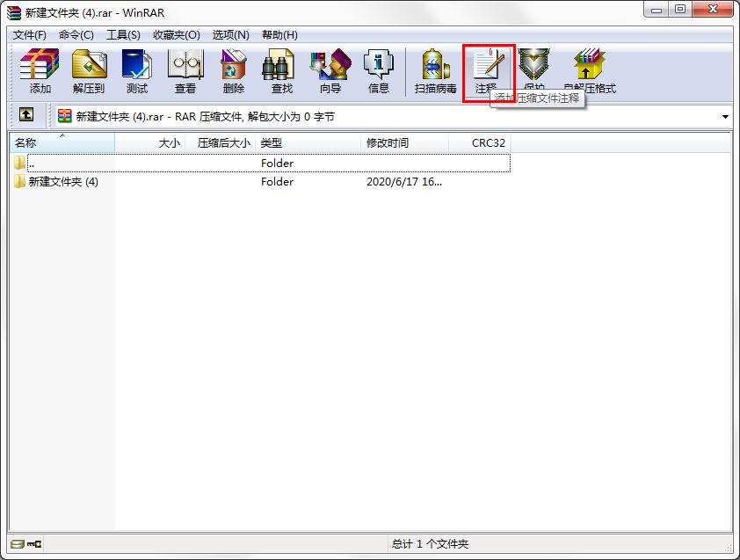Open the 帮助 (Help) menu
740x560 pixels.
(278, 33)
